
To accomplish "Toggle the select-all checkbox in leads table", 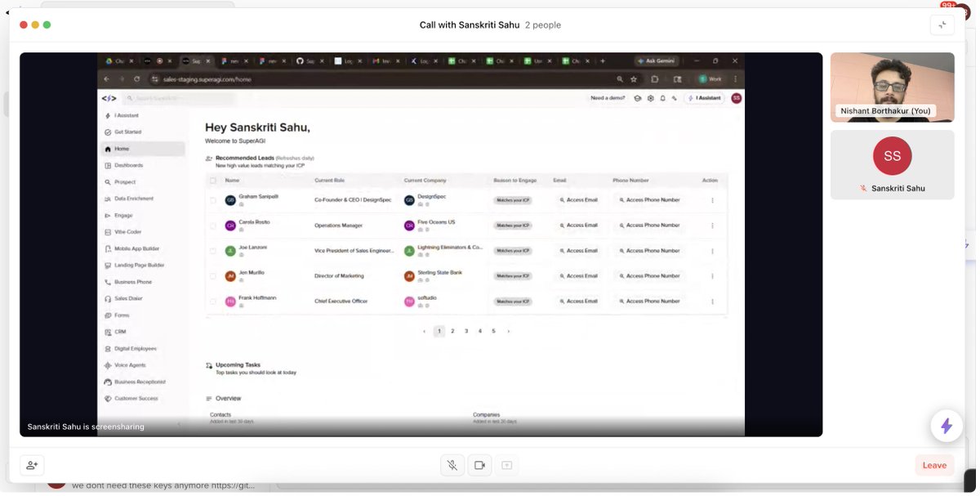I will click(x=213, y=181).
